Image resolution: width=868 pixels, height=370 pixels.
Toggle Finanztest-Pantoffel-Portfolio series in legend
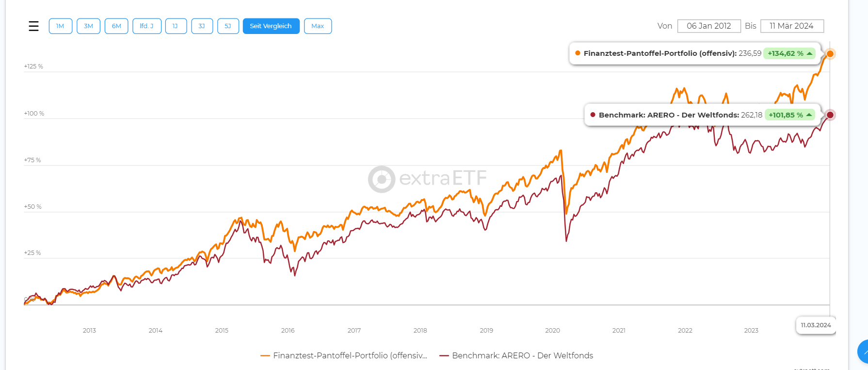click(x=344, y=355)
